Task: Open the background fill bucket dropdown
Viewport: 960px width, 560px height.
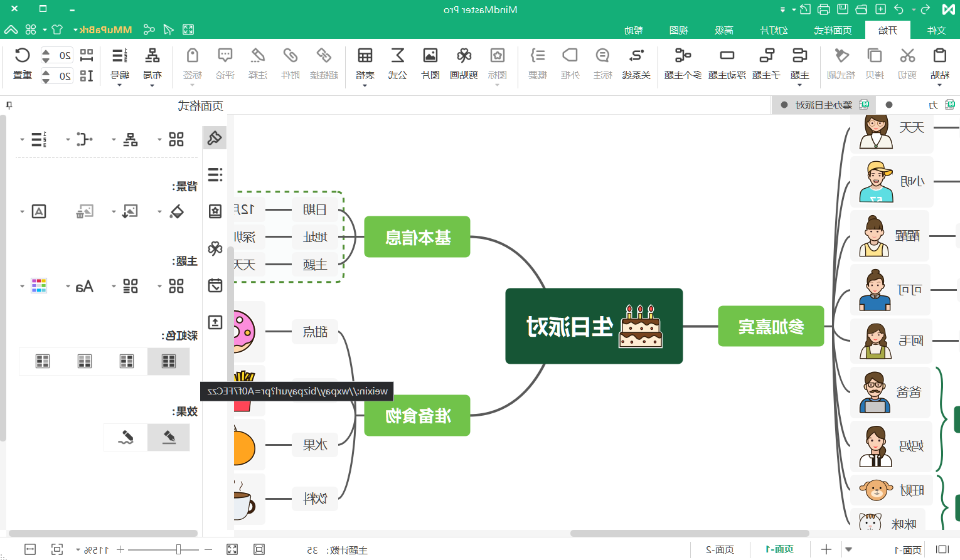Action: click(x=159, y=211)
